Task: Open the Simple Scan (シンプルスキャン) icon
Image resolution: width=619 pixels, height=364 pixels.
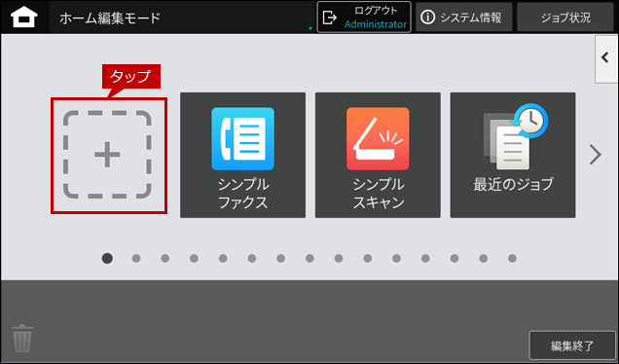Action: (x=378, y=155)
